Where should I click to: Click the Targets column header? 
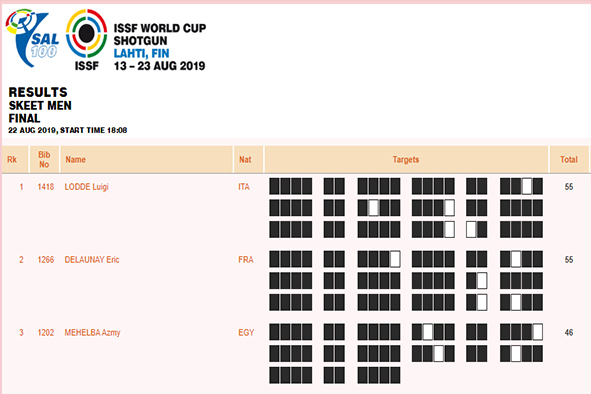click(406, 159)
